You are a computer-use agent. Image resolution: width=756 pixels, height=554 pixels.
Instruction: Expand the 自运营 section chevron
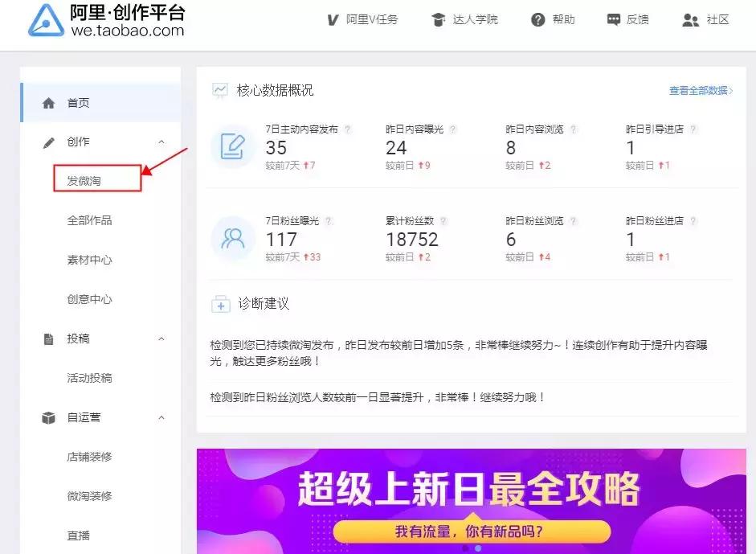pos(161,417)
